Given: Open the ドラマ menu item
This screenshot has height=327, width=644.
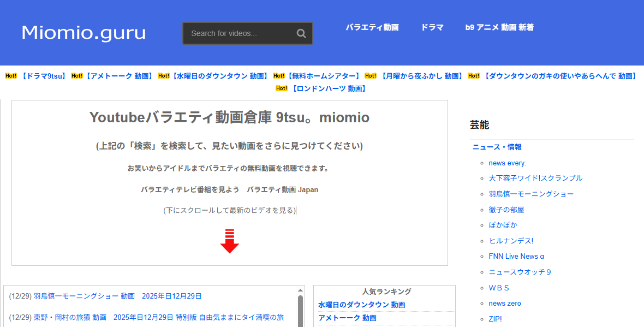Looking at the screenshot, I should (x=432, y=27).
